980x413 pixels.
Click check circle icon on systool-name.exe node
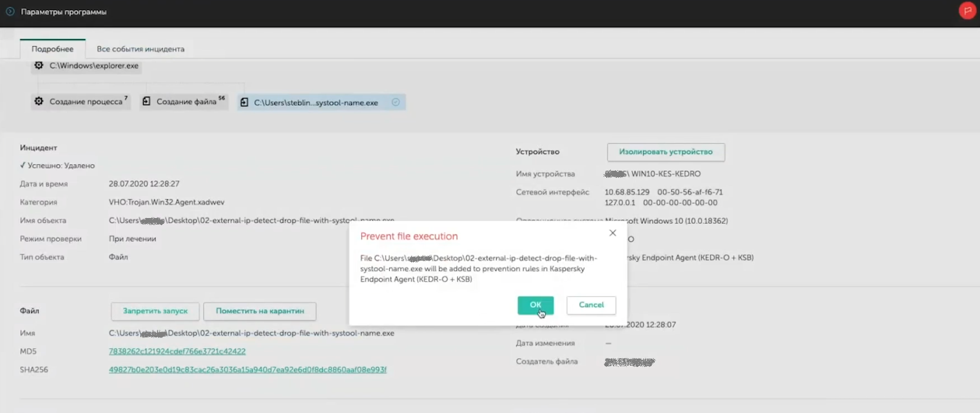396,102
